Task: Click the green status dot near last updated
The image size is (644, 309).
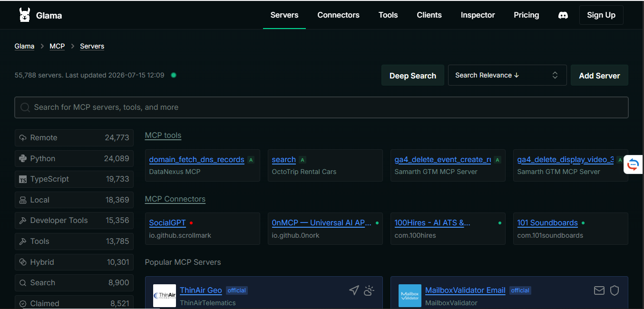Action: coord(174,75)
